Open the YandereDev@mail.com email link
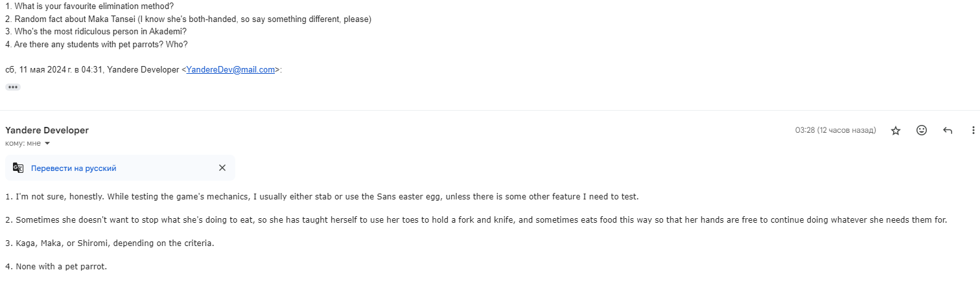Screen dimensions: 980x281 (231, 69)
